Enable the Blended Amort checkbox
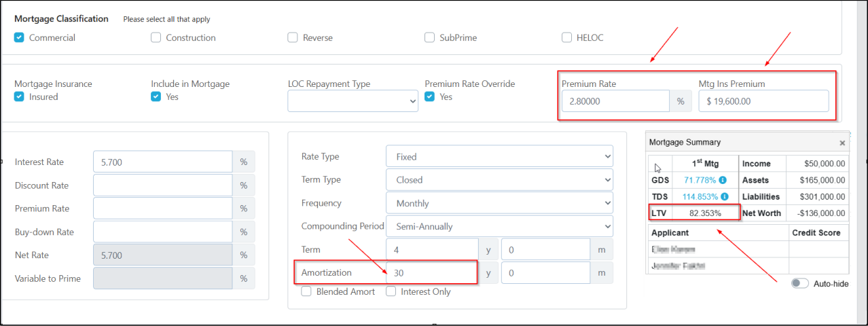The image size is (868, 326). tap(306, 291)
